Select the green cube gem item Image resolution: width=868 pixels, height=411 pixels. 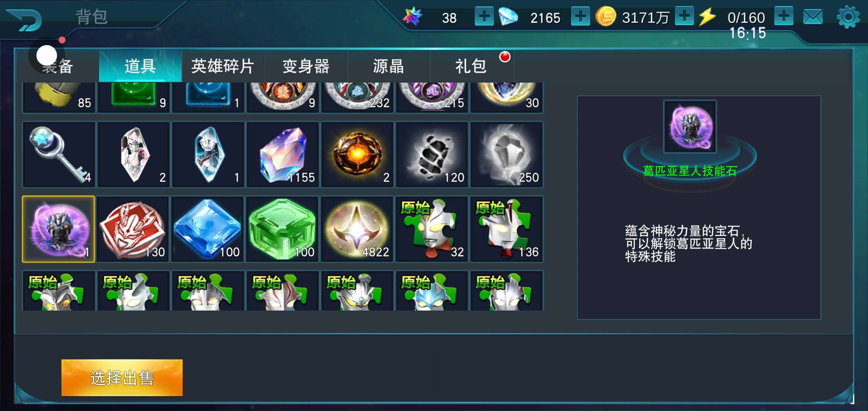point(282,229)
